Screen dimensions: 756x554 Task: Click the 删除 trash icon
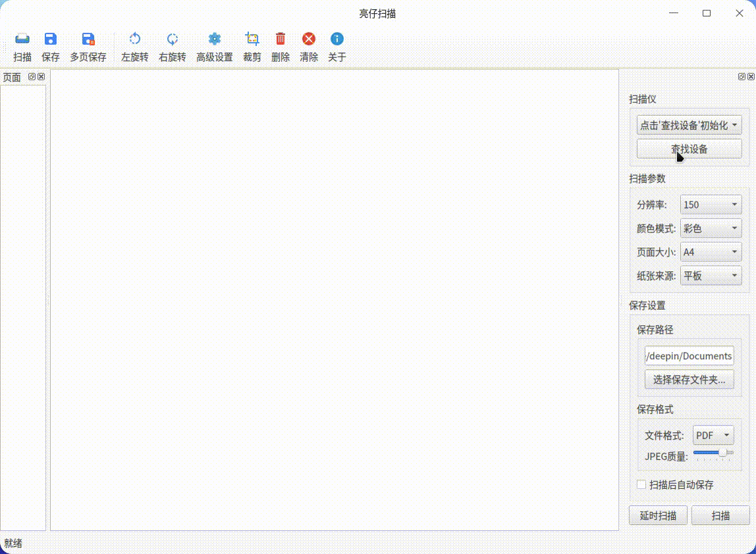click(281, 39)
